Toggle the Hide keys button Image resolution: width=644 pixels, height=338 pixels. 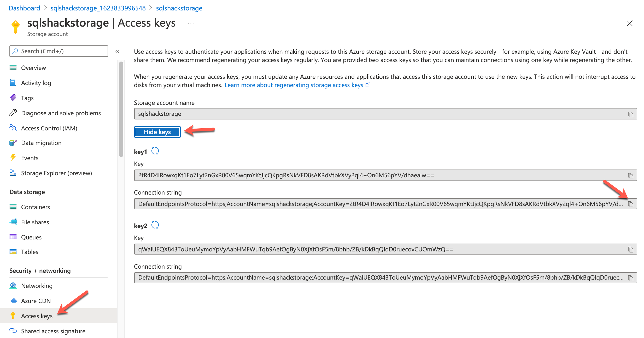(157, 132)
